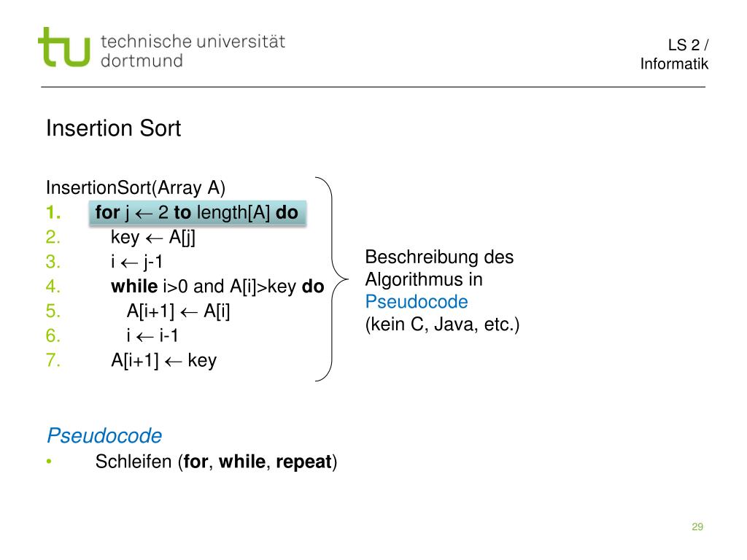Click the InsertionSort(Array A) header line

136,187
